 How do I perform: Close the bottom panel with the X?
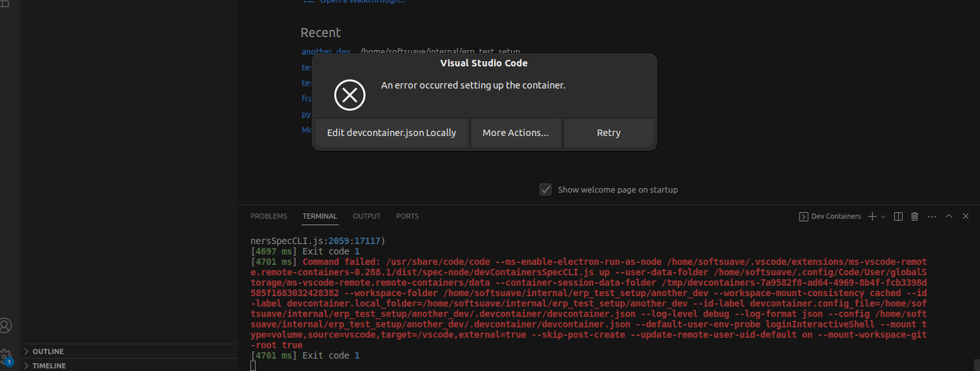[966, 216]
